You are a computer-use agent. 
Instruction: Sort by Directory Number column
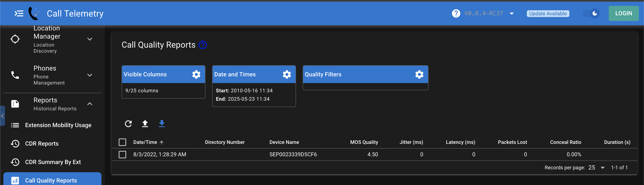(x=225, y=142)
